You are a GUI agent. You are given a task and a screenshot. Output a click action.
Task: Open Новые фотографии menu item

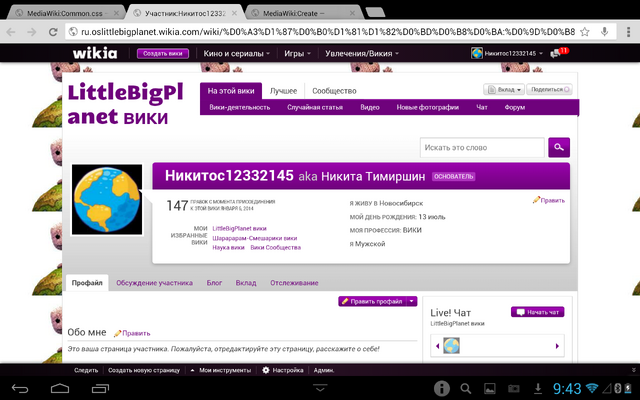coord(427,107)
